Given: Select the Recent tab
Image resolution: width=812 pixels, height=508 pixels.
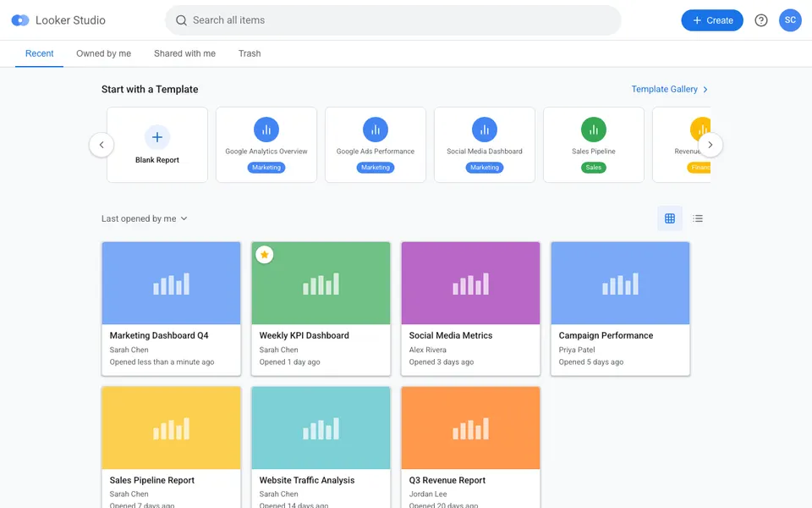Looking at the screenshot, I should click(40, 53).
